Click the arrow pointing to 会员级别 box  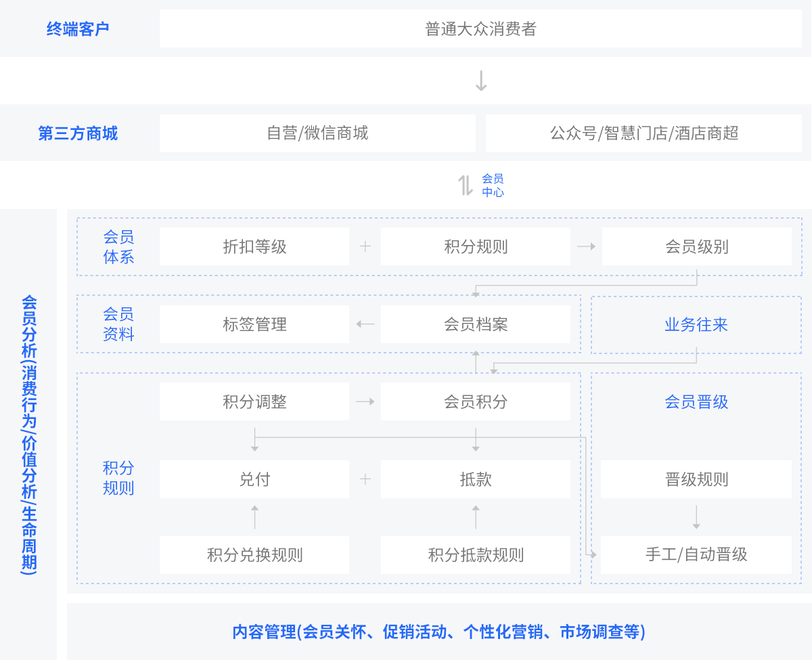click(x=586, y=246)
